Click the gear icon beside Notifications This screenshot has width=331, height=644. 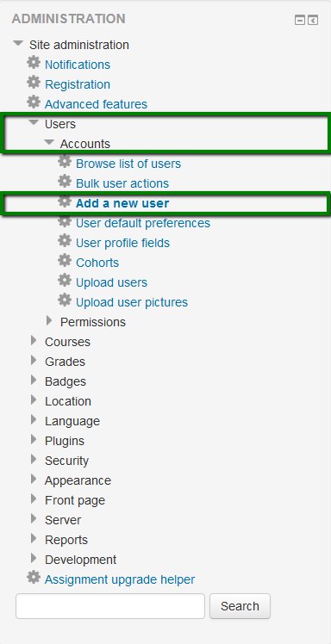34,63
